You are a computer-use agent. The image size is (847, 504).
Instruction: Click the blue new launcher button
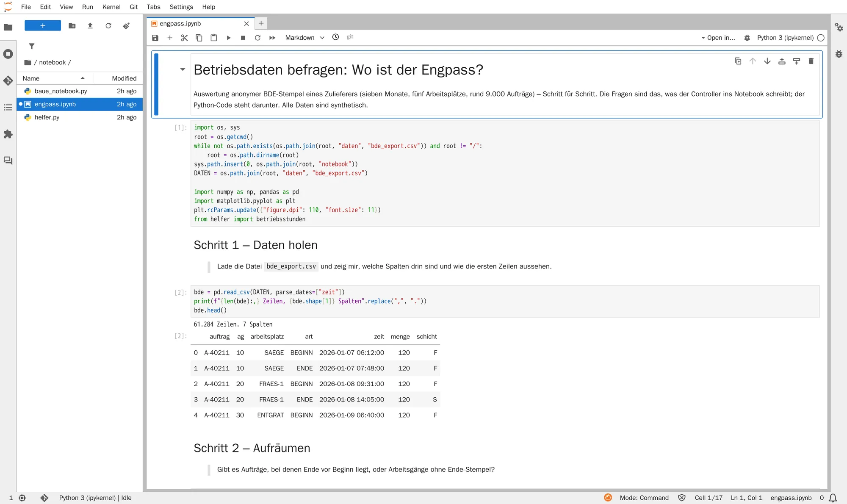[43, 26]
